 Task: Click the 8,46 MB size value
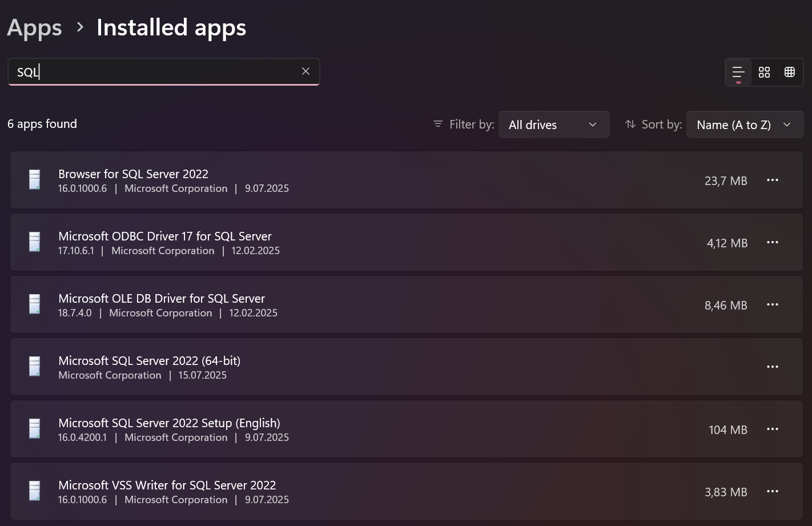726,306
